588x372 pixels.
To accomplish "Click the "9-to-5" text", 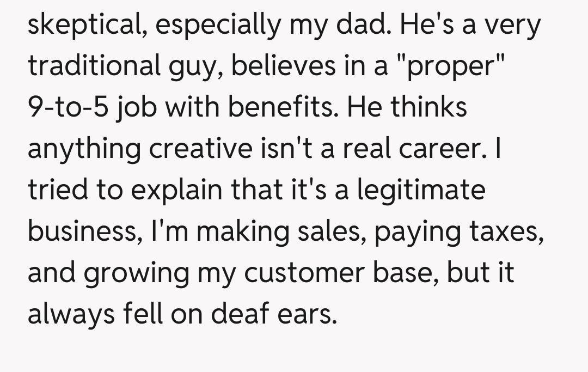I will point(66,107).
